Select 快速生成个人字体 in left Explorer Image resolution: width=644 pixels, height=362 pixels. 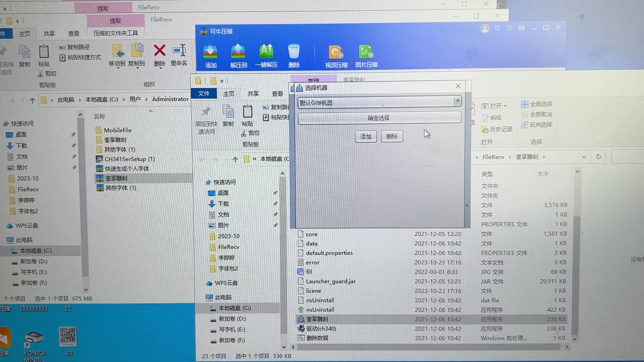coord(123,169)
